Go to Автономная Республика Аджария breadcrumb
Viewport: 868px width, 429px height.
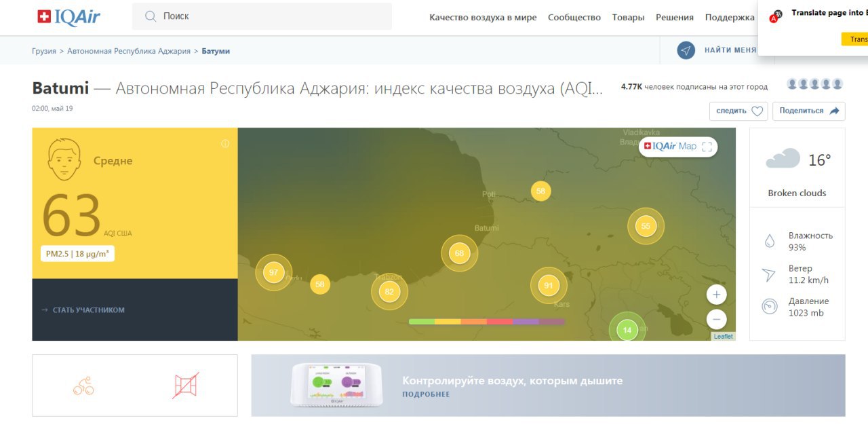click(x=129, y=51)
